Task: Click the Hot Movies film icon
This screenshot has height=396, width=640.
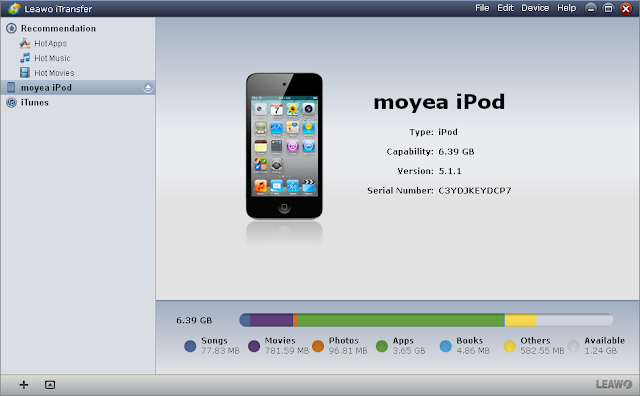Action: point(25,72)
